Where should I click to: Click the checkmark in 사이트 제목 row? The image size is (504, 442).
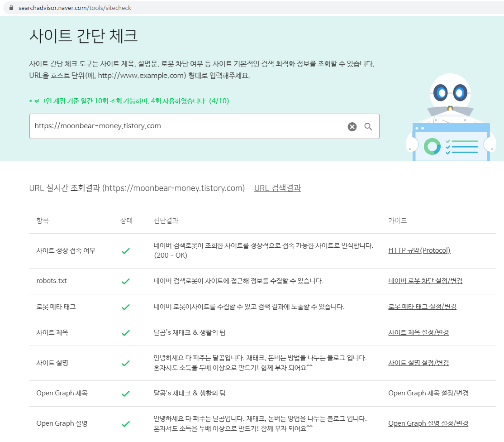(126, 332)
